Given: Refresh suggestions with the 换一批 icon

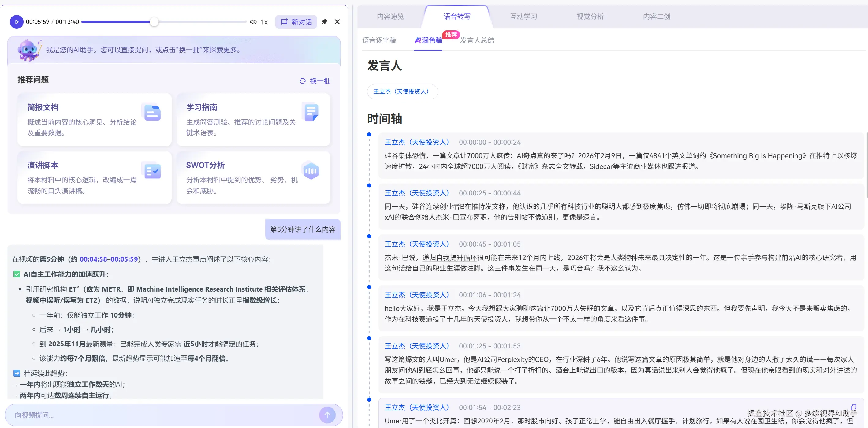Looking at the screenshot, I should coord(302,81).
